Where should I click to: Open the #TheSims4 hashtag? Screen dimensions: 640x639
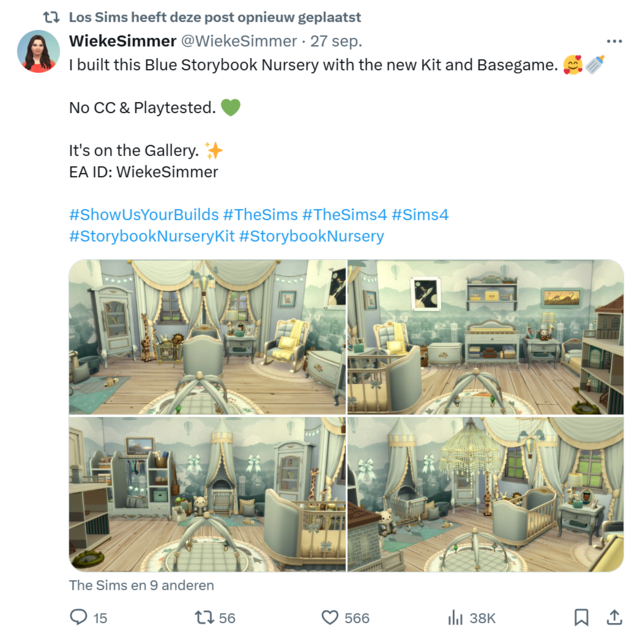point(344,215)
